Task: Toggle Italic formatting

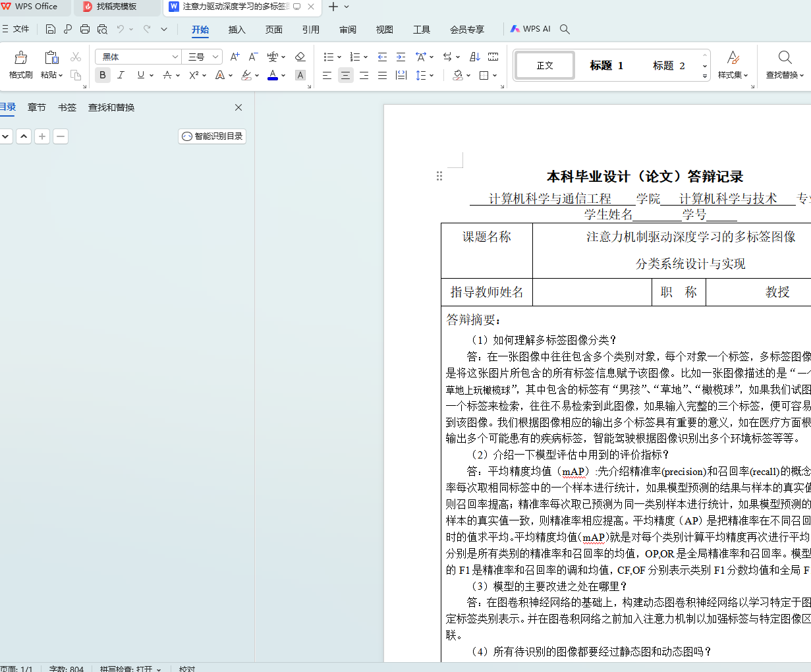Action: (121, 75)
